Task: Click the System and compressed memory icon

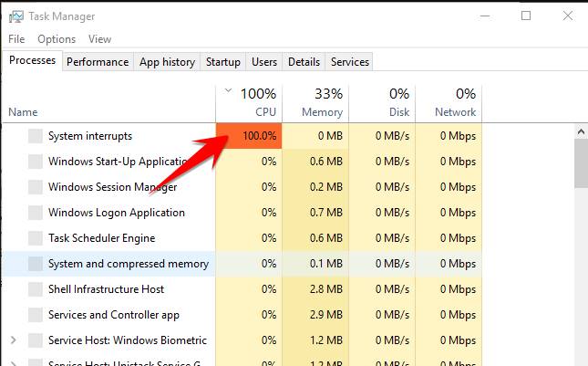Action: pos(36,264)
